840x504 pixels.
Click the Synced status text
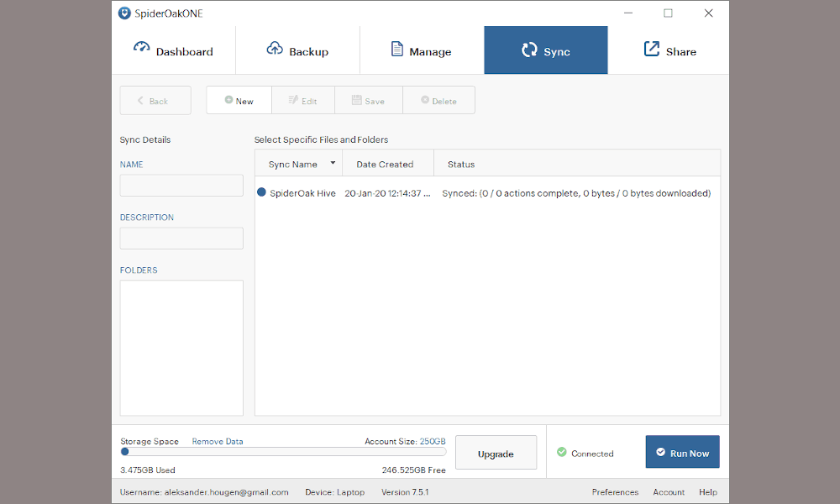click(576, 193)
